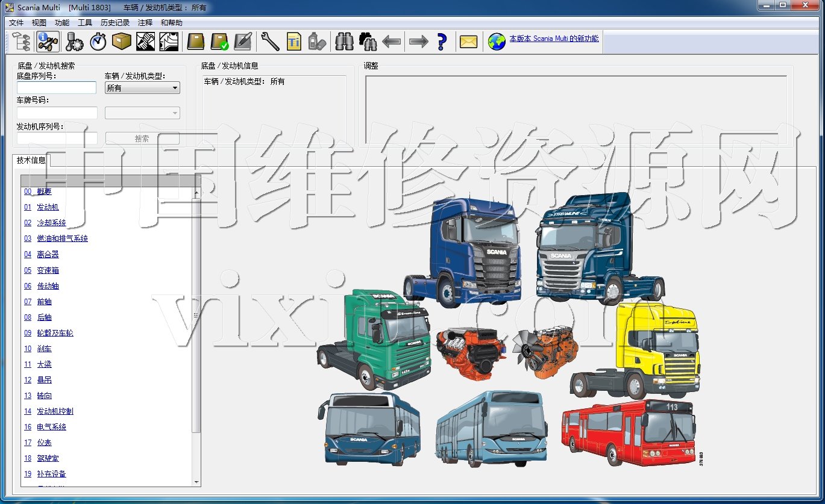Open the 文件 menu
The width and height of the screenshot is (825, 504).
16,23
